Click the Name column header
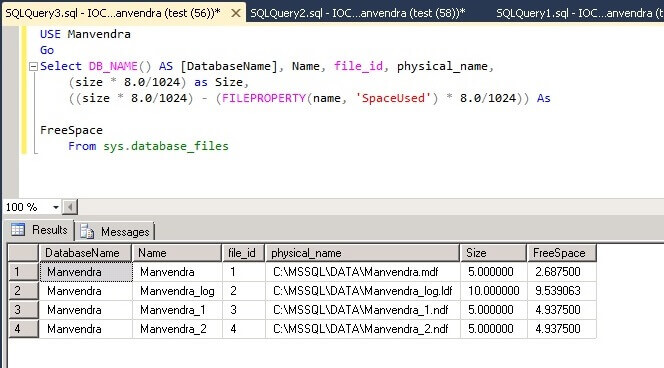Image resolution: width=664 pixels, height=368 pixels. coord(177,253)
